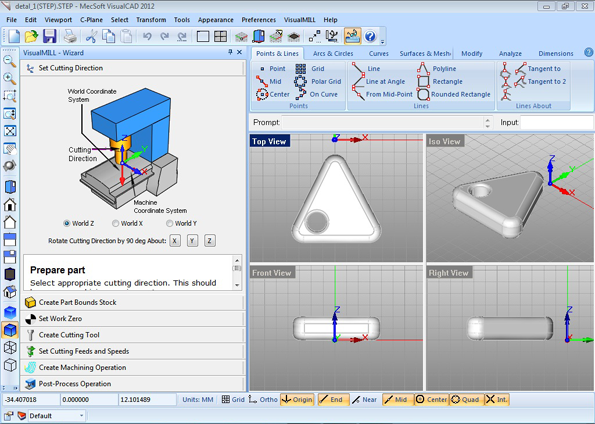Open the Viewport menu
Viewport: 595px width, 424px height.
58,20
